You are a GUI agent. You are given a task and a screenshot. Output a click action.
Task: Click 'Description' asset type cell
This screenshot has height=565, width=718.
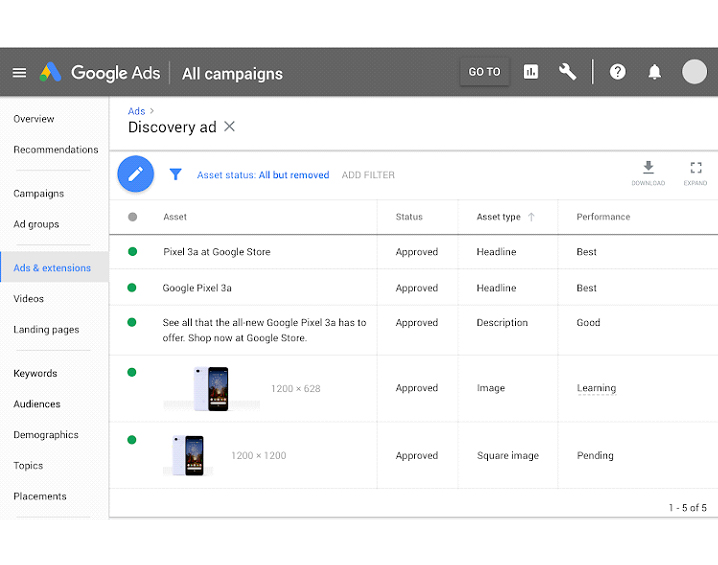(502, 323)
